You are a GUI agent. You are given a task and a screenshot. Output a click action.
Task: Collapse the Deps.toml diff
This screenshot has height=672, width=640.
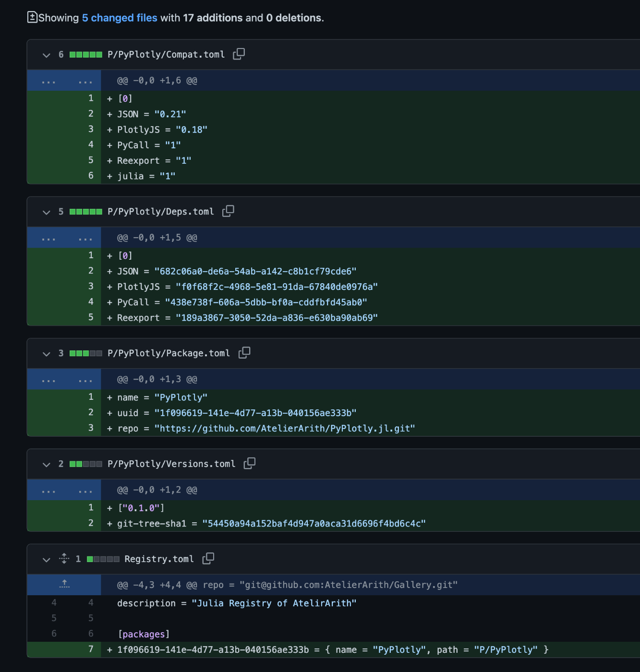coord(47,212)
